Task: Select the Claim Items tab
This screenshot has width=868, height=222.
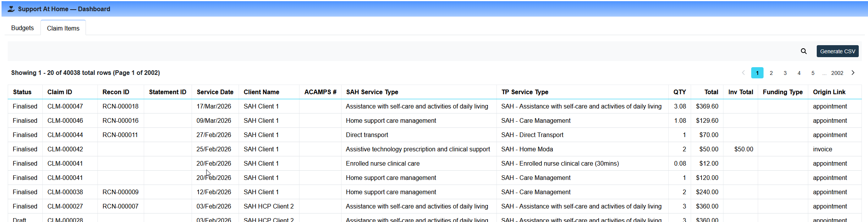Action: (x=63, y=28)
